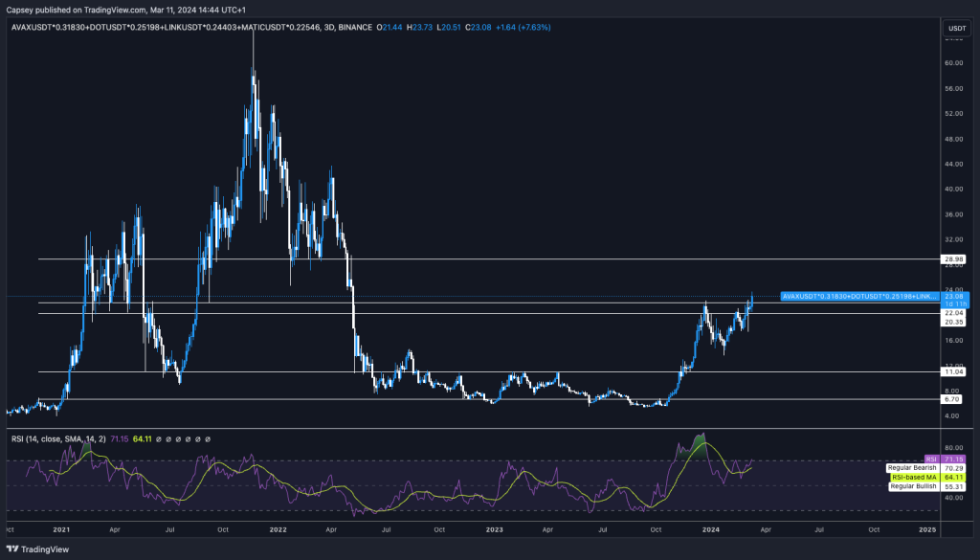Click the 60.00 mark on price axis
This screenshot has width=980, height=560.
click(x=954, y=63)
